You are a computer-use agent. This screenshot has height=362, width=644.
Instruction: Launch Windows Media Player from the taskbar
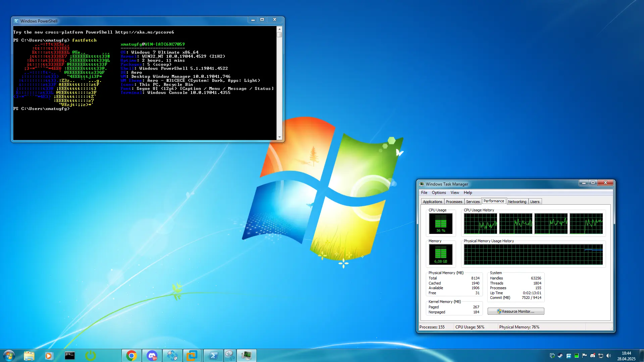[x=49, y=356]
